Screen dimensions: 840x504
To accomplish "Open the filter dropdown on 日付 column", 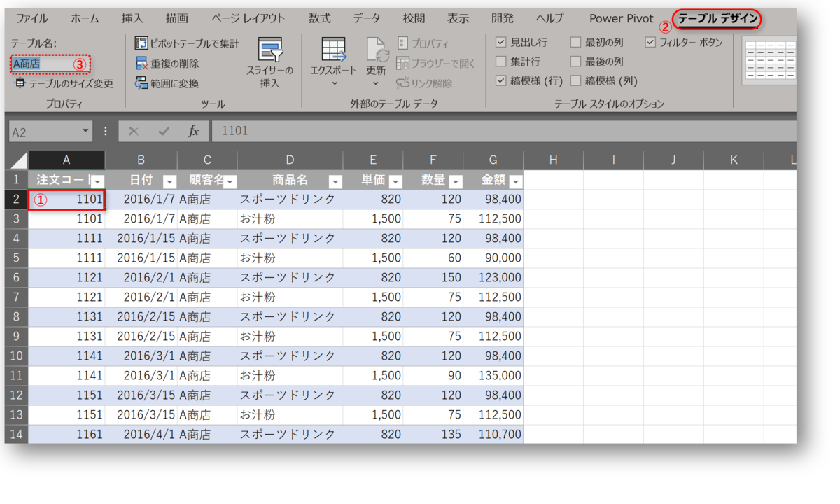I will click(x=169, y=181).
